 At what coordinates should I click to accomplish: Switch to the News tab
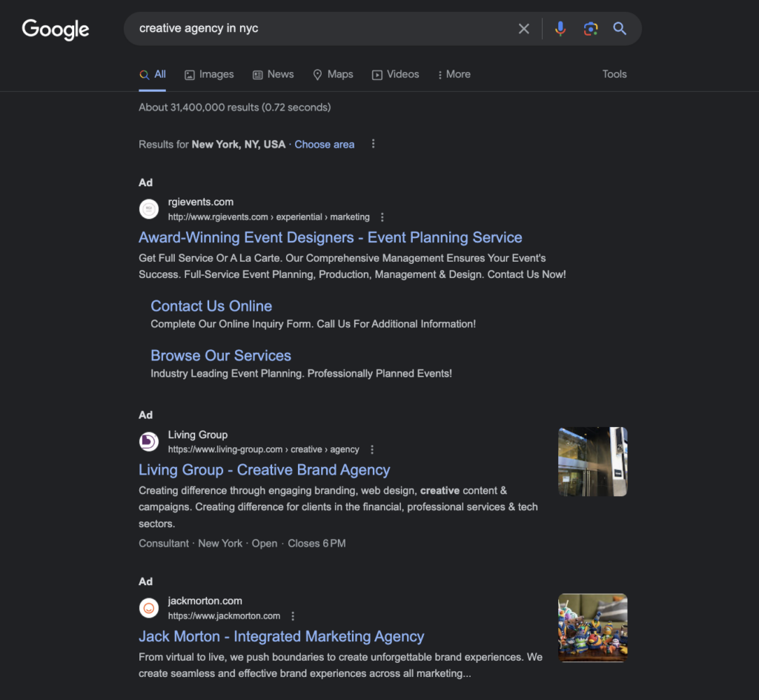[273, 74]
